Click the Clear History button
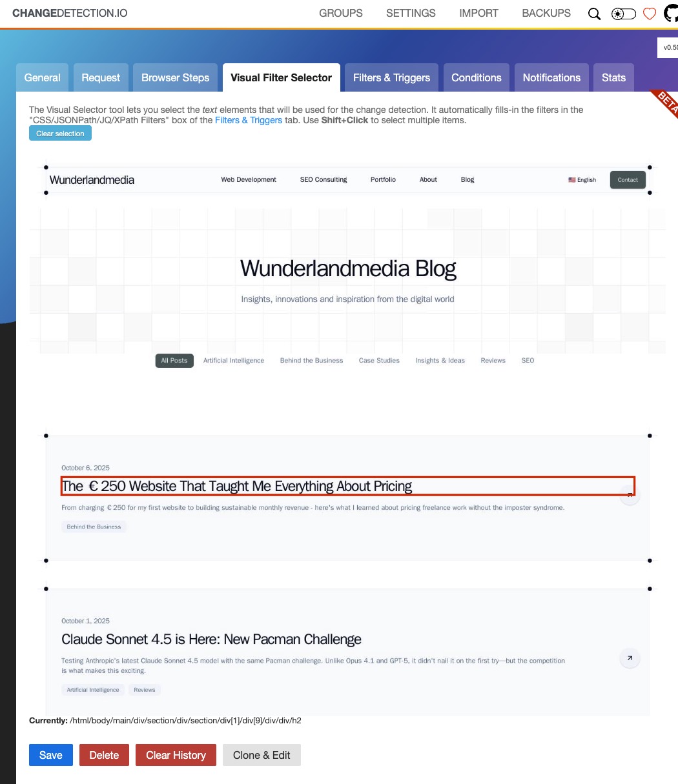The width and height of the screenshot is (678, 784). pyautogui.click(x=176, y=755)
